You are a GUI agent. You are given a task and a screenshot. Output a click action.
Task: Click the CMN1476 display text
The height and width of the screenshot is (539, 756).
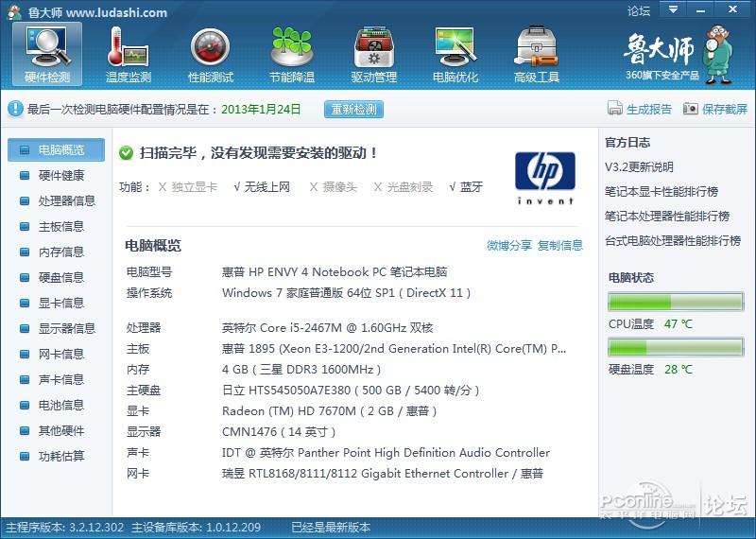pyautogui.click(x=279, y=432)
